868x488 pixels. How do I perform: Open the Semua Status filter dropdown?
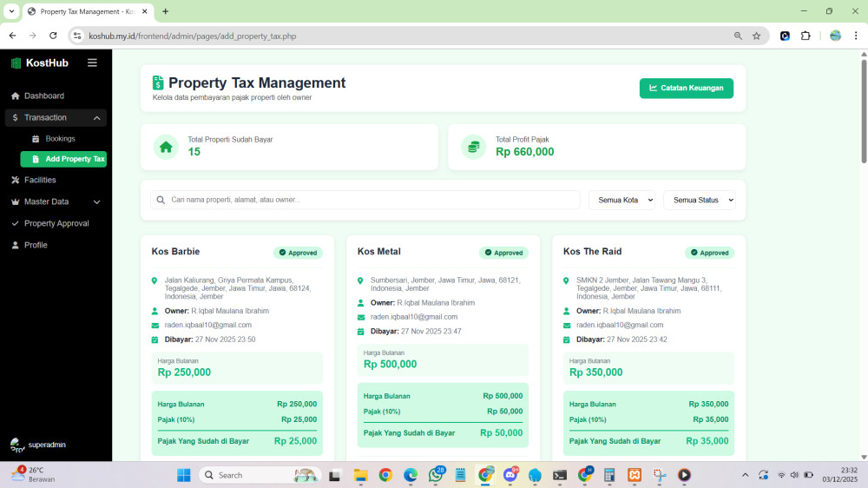699,200
